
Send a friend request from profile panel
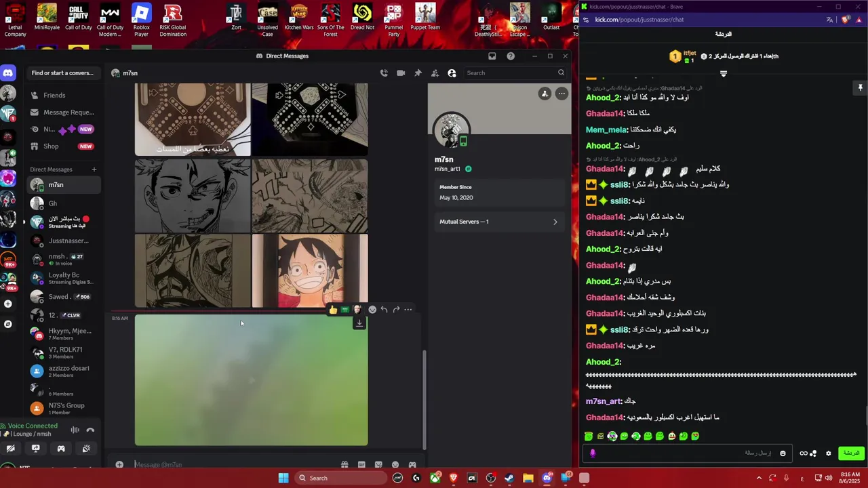point(545,94)
